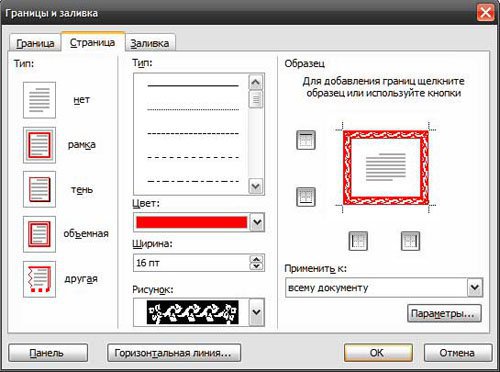500x372 pixels.
Task: Click the 'рамка' setting label
Action: (x=82, y=145)
